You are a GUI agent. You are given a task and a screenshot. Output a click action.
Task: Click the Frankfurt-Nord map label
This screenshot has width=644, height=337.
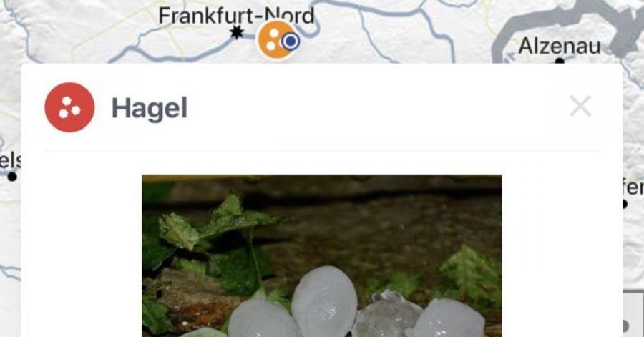[x=237, y=16]
